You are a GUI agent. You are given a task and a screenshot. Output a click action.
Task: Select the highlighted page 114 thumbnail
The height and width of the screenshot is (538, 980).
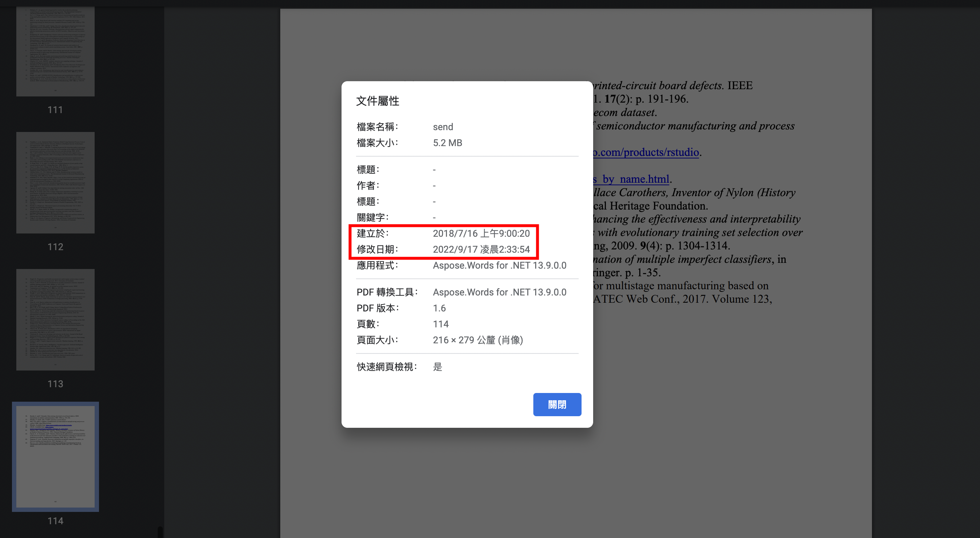point(55,456)
